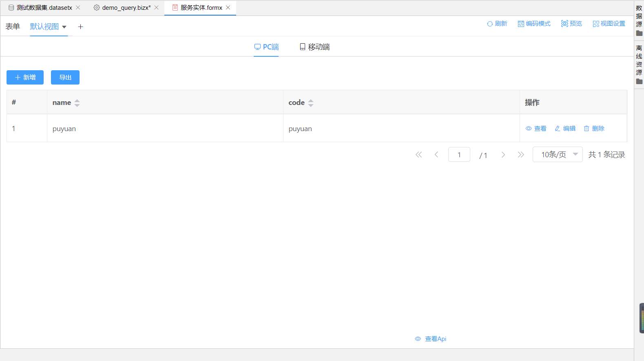Sort the name column
The height and width of the screenshot is (361, 644).
77,103
